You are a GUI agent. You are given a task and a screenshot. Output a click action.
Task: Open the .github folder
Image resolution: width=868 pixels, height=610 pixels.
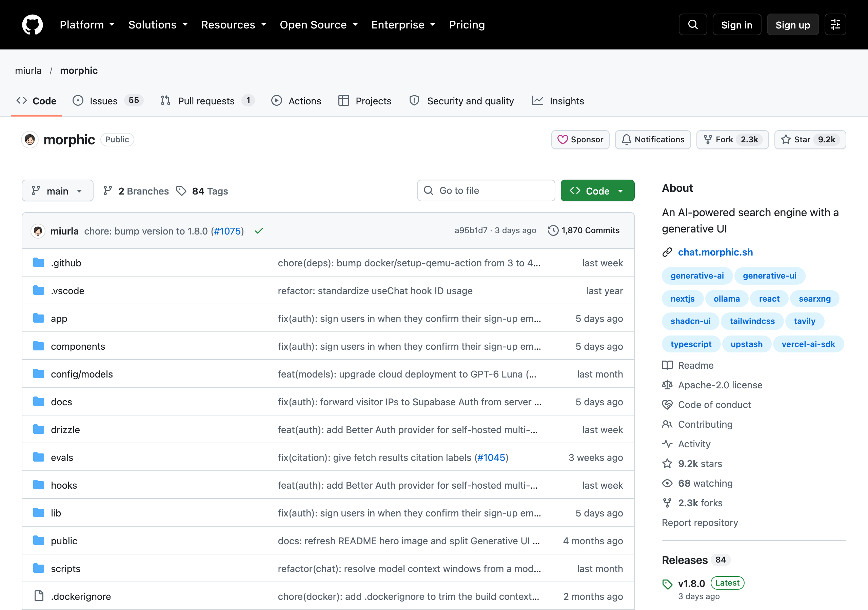(x=66, y=263)
